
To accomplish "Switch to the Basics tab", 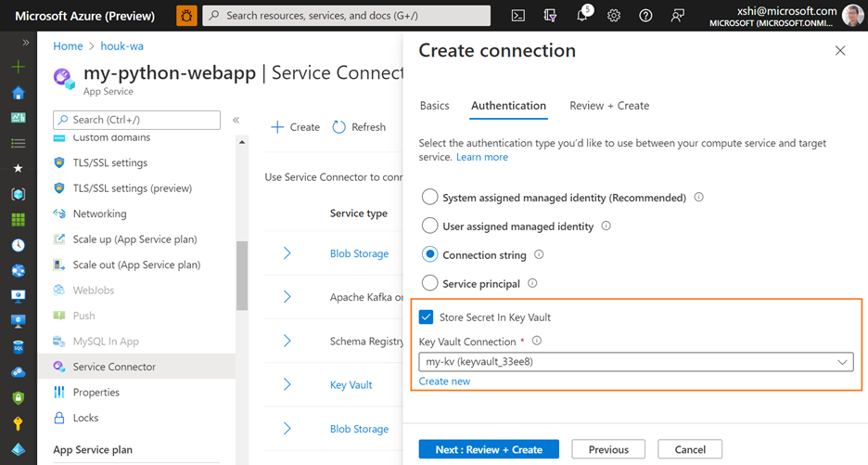I will [x=435, y=105].
